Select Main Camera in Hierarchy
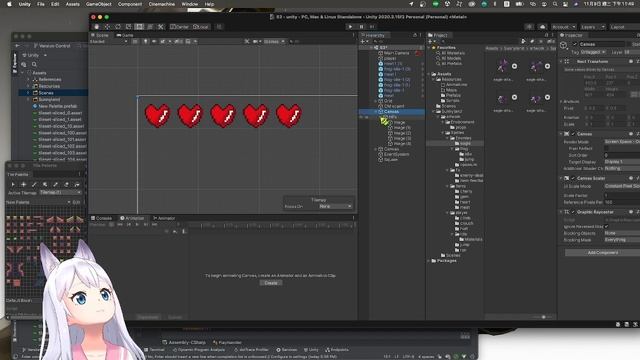This screenshot has height=360, width=640. 396,53
